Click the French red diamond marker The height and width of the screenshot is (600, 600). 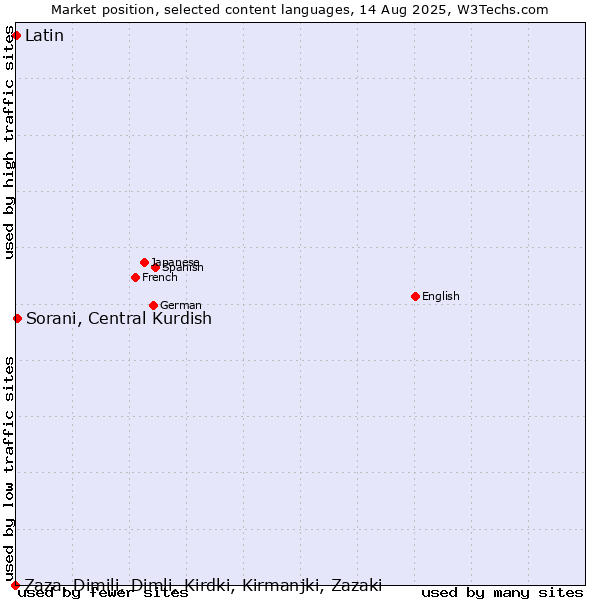pyautogui.click(x=135, y=277)
